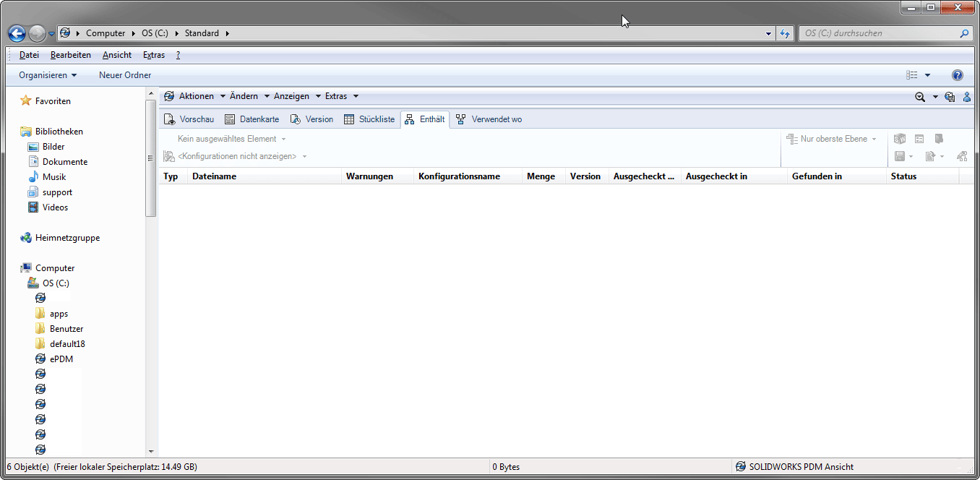Open the Bearbeiten menu
The width and height of the screenshot is (980, 480).
pyautogui.click(x=71, y=55)
